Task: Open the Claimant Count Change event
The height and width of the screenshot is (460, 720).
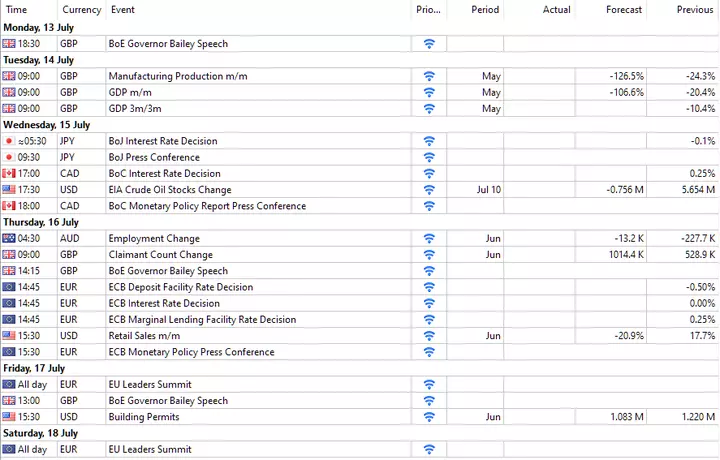Action: pos(161,255)
